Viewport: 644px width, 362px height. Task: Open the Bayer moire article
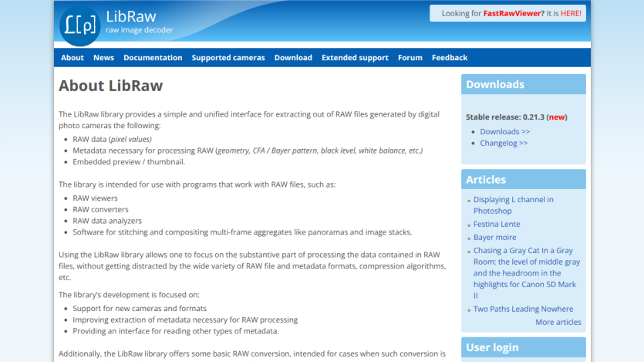click(494, 237)
